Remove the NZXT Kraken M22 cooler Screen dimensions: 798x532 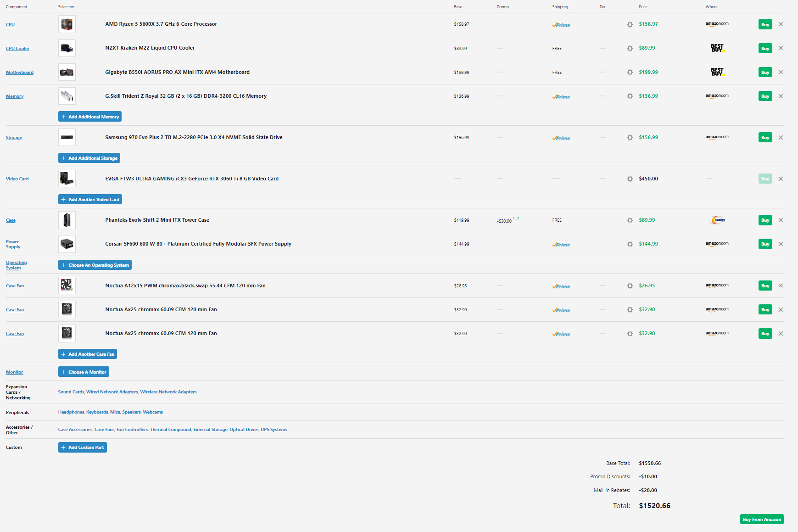[781, 48]
